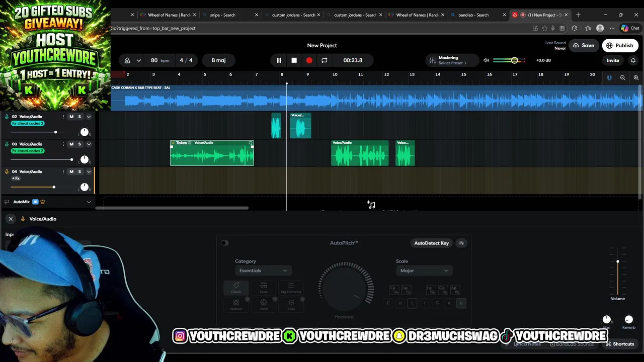Open the B maj key selector
Screen dimensions: 644x362
click(218, 60)
